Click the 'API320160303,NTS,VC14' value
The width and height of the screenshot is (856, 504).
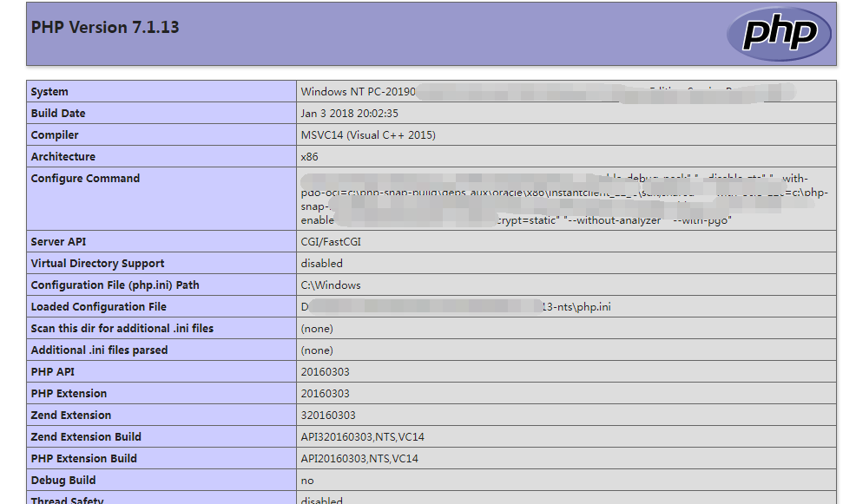pyautogui.click(x=363, y=437)
